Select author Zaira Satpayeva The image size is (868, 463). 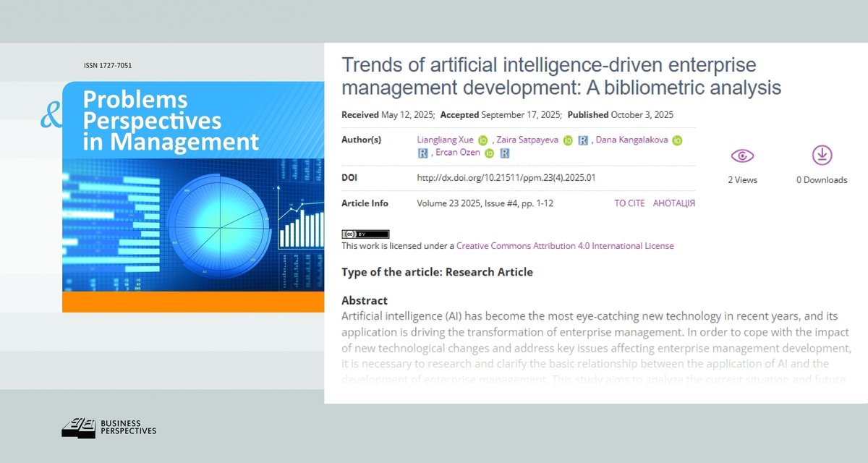[527, 140]
